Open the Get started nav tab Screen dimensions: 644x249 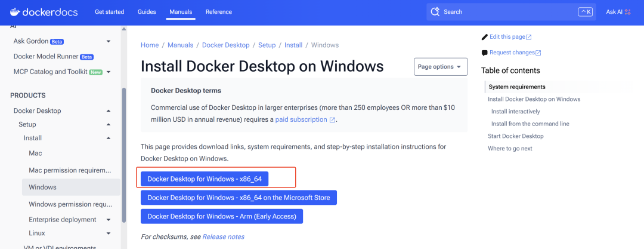[109, 12]
